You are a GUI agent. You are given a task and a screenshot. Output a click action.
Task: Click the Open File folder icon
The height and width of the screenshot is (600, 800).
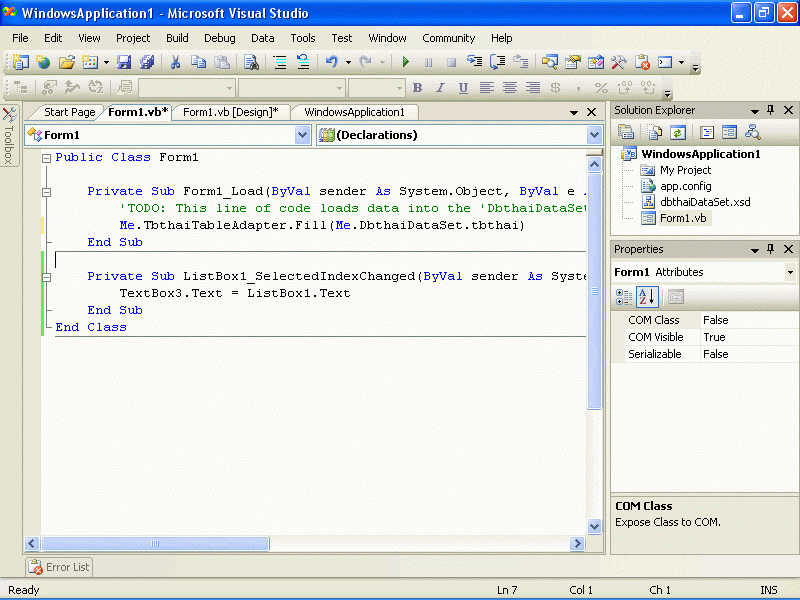pyautogui.click(x=66, y=62)
